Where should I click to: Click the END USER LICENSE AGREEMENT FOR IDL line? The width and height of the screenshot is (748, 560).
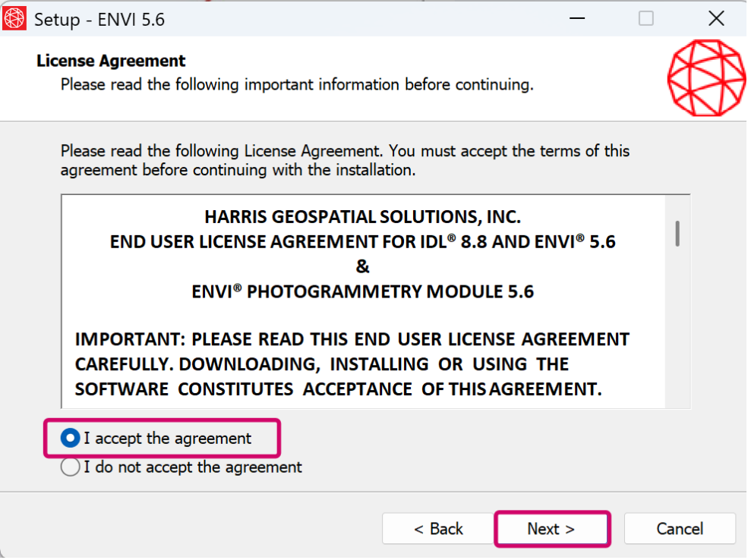(x=362, y=241)
